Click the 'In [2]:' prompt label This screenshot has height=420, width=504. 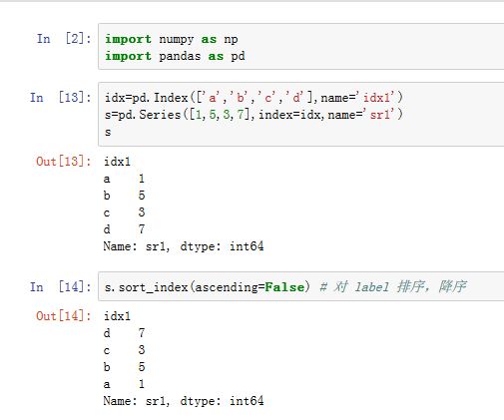point(64,39)
